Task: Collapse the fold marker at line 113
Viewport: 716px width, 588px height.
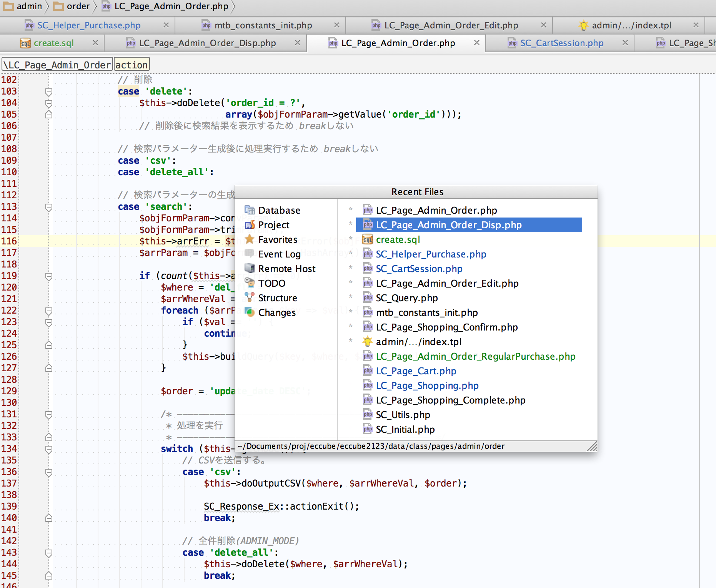Action: pos(49,207)
